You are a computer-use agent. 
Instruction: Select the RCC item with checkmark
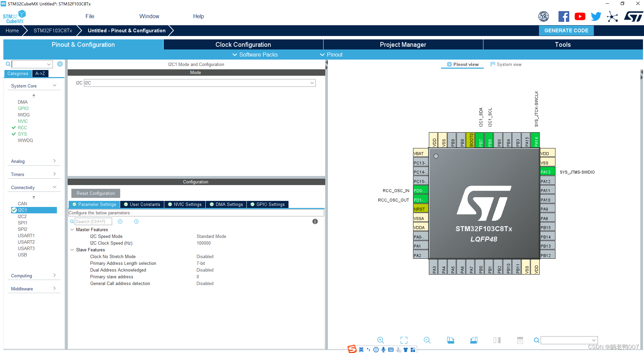point(22,128)
